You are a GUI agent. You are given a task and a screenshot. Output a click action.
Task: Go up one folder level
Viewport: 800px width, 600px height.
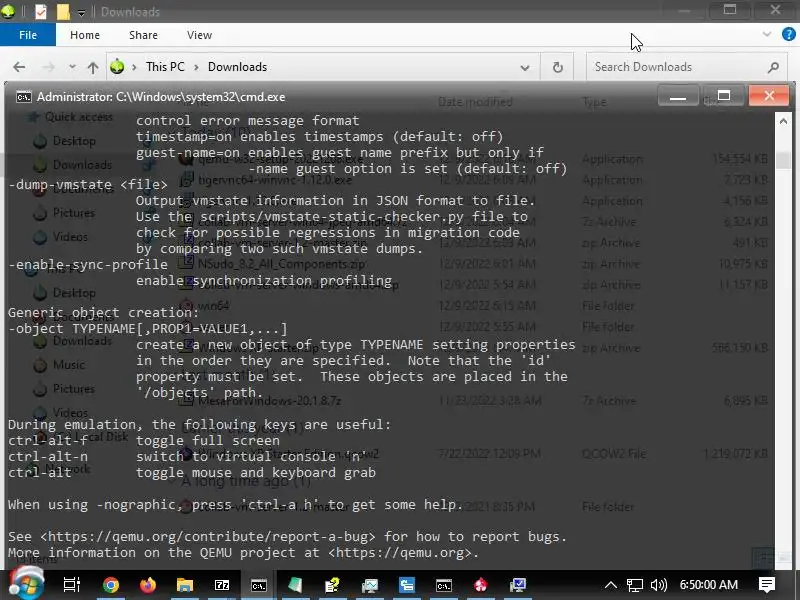93,67
